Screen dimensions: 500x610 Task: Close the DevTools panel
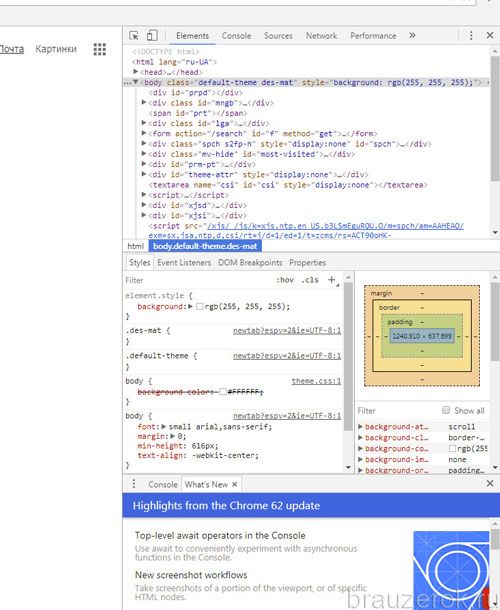pos(490,36)
